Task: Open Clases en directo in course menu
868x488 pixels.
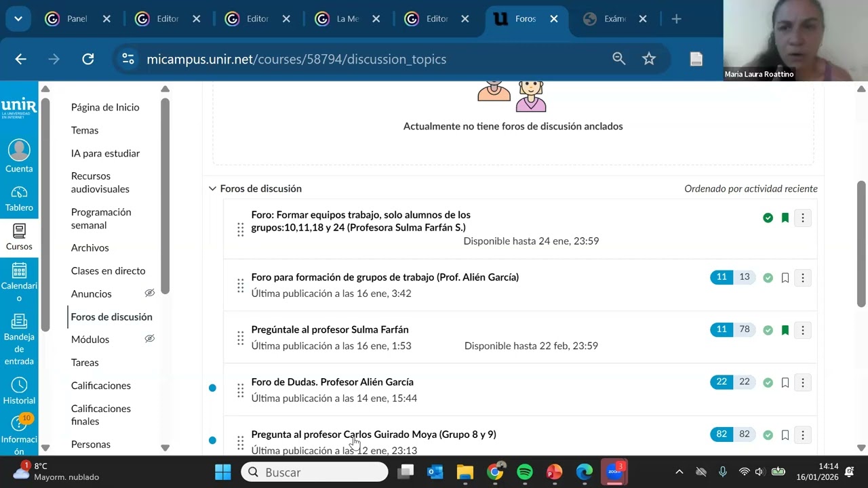Action: (108, 270)
